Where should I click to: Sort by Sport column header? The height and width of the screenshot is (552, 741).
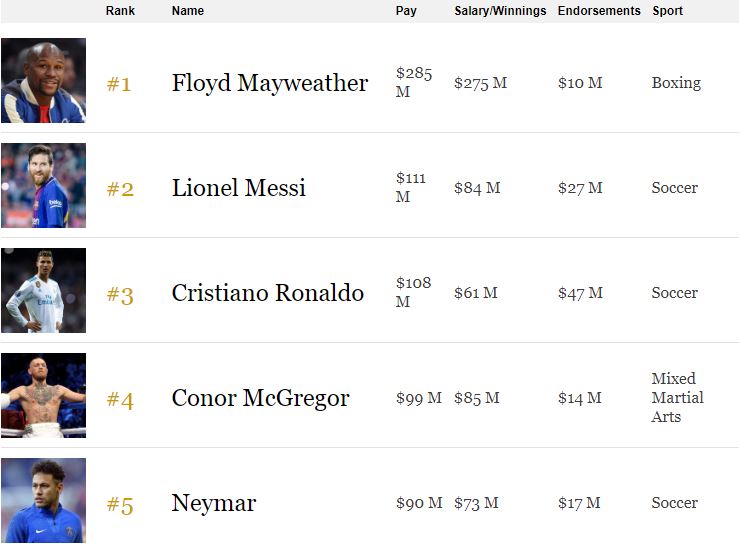(x=667, y=10)
